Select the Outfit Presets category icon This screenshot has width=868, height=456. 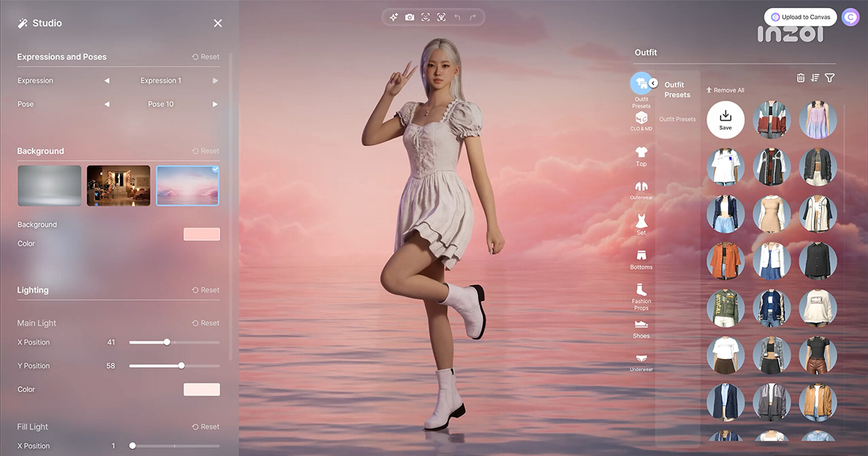641,84
